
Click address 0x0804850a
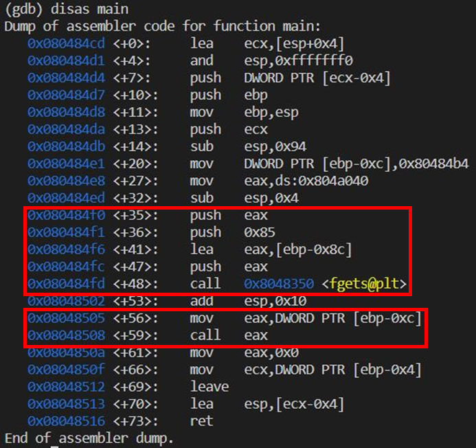tap(66, 352)
